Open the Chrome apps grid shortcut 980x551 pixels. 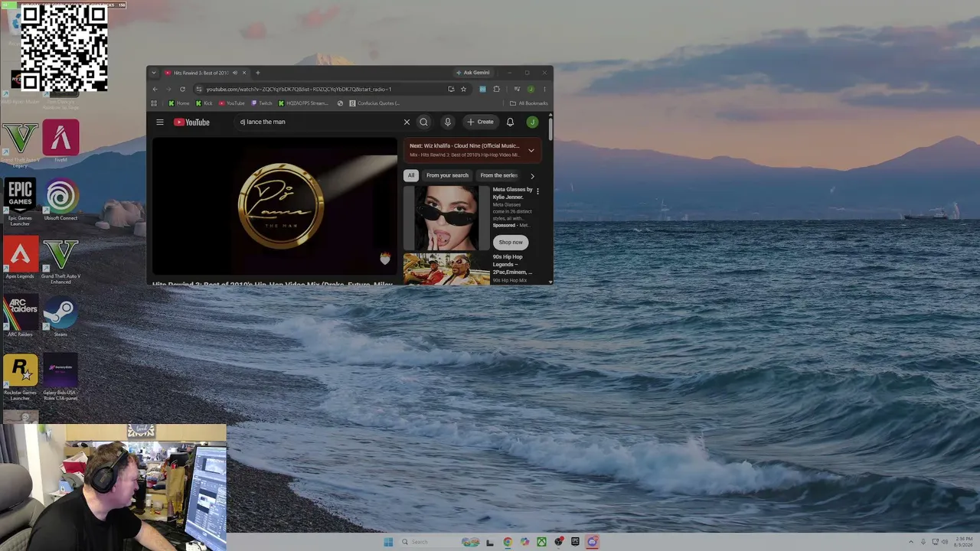154,103
